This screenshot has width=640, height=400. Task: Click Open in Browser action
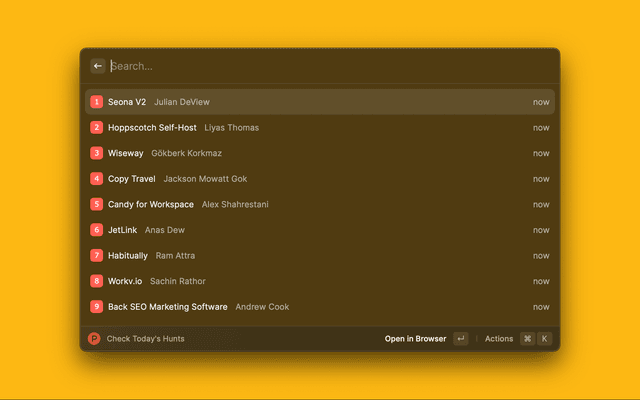[x=416, y=339]
